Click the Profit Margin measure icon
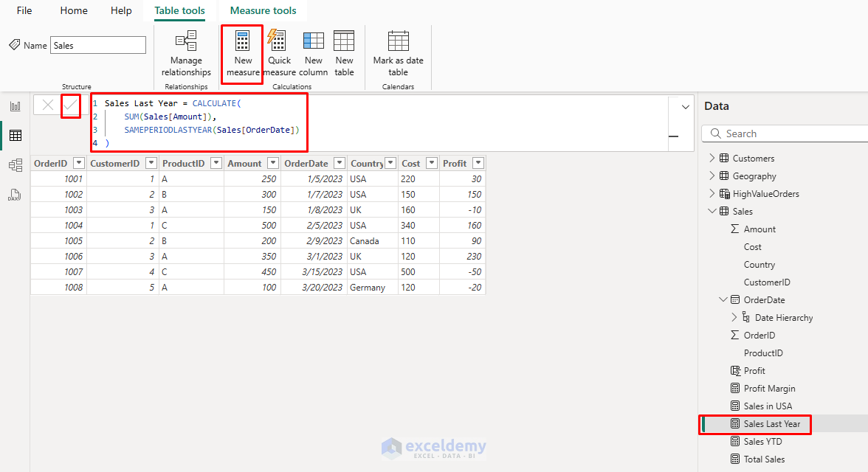This screenshot has height=472, width=868. 735,389
